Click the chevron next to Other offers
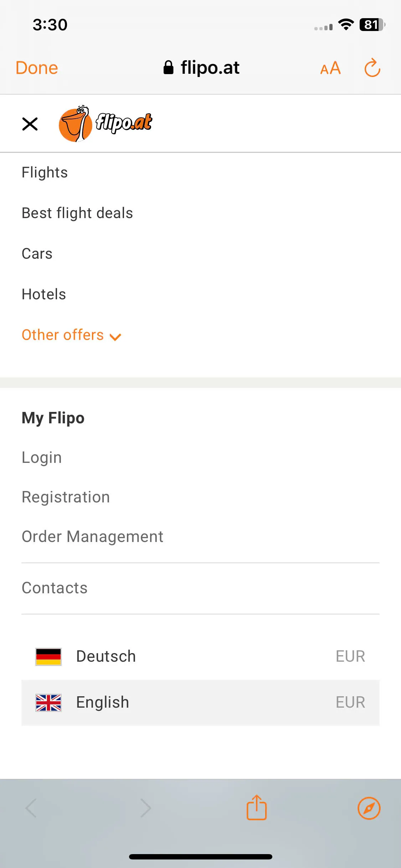This screenshot has width=401, height=868. click(115, 337)
